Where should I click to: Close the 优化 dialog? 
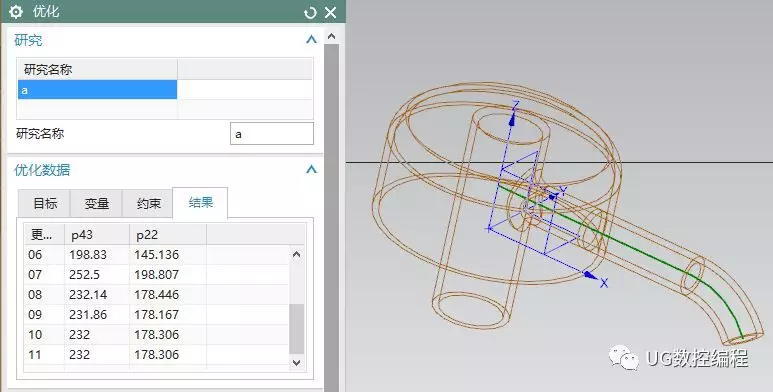(x=330, y=12)
